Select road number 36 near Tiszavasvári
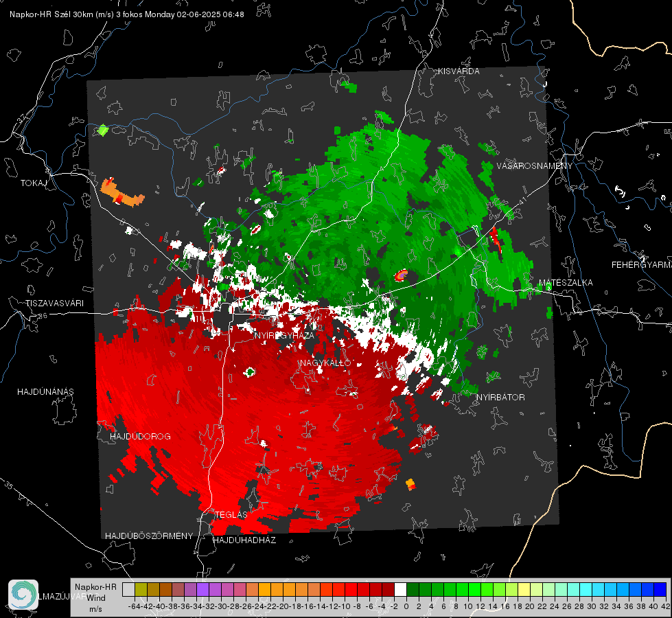Image resolution: width=672 pixels, height=618 pixels. point(43,316)
